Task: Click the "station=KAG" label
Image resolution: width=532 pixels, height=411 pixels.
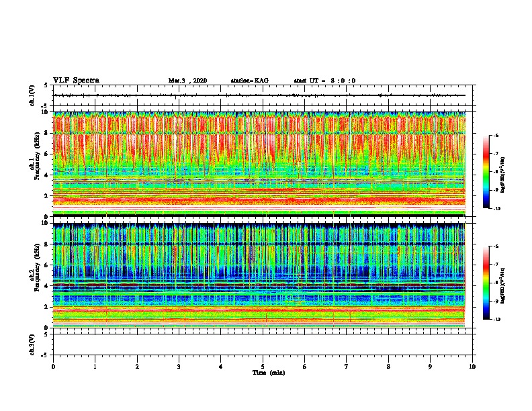Action: pos(250,81)
